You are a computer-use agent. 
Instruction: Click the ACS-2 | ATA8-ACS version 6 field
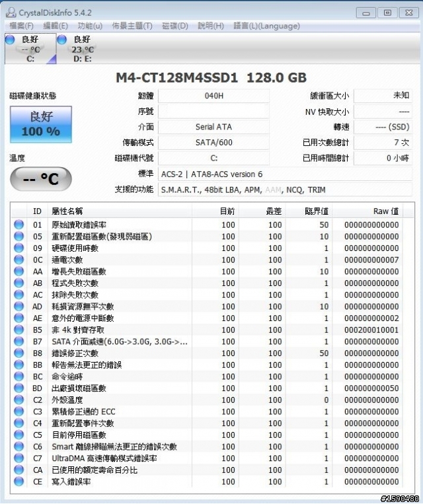point(285,174)
